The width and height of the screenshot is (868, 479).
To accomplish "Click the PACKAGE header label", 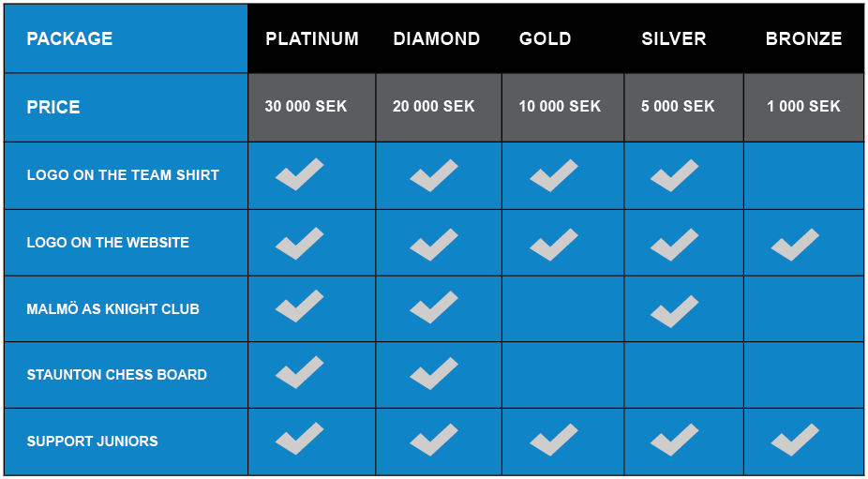I will [69, 38].
